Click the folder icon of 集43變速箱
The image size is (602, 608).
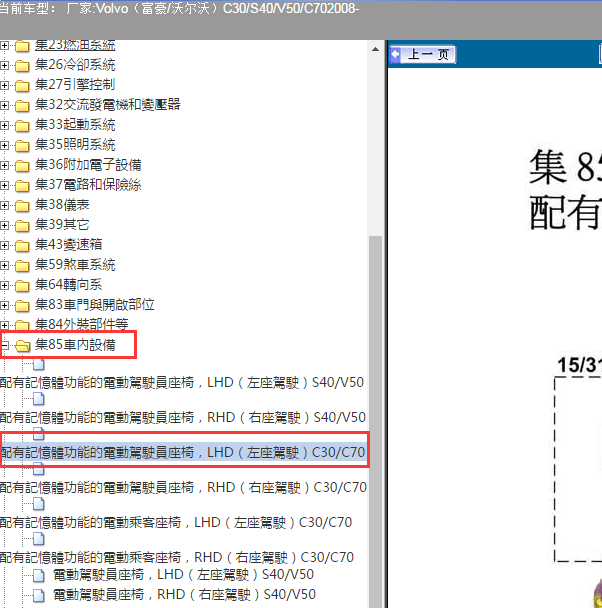[x=22, y=246]
